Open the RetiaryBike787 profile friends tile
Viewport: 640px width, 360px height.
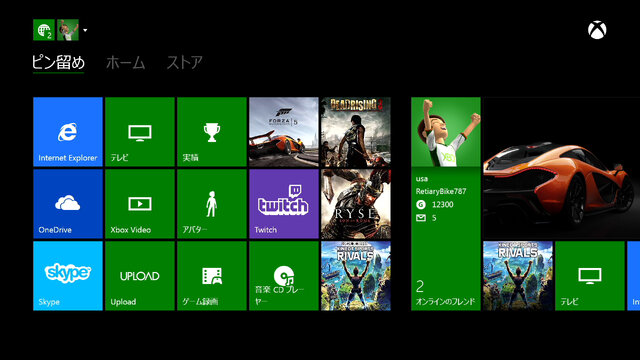[x=446, y=204]
